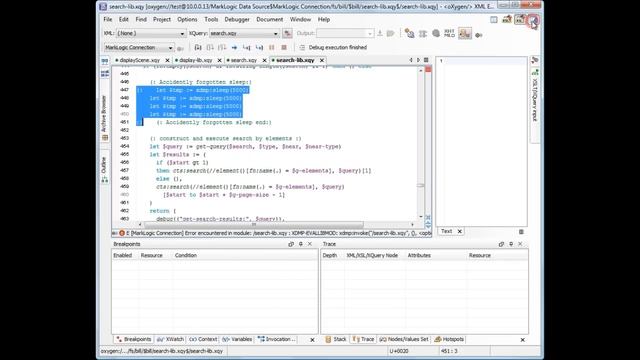Viewport: 640px width, 360px height.
Task: Open the XML source dropdown showing (None)
Action: [x=151, y=33]
